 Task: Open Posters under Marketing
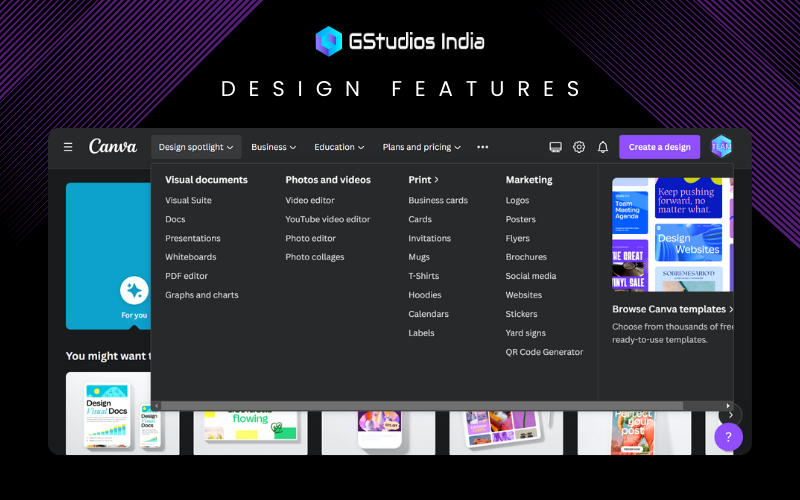(520, 219)
